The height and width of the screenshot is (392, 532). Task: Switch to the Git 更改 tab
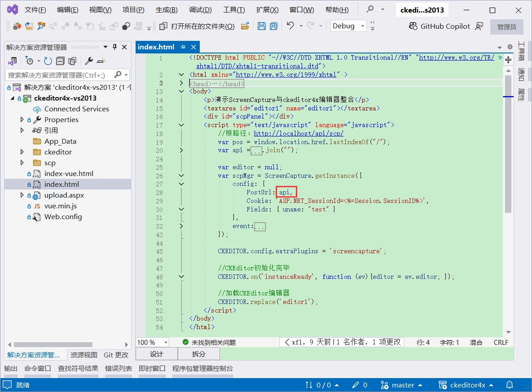pos(116,355)
